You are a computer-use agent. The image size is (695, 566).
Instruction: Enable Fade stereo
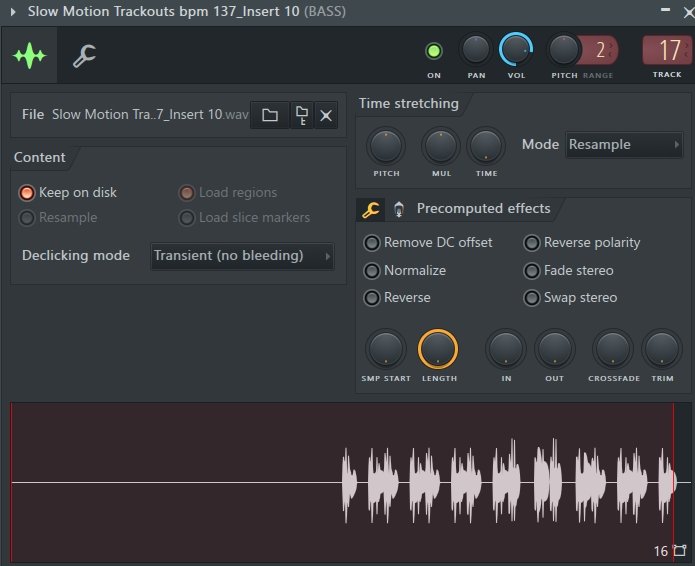coord(569,271)
